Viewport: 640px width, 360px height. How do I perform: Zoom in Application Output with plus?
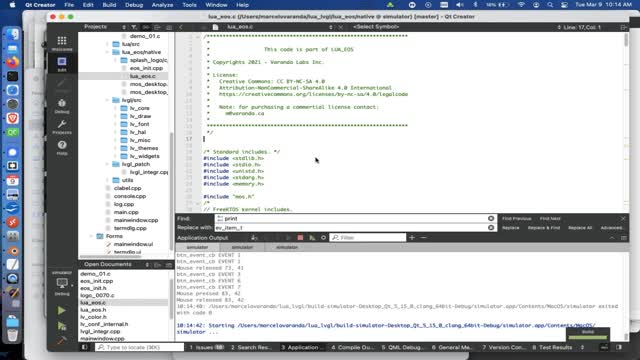click(412, 238)
